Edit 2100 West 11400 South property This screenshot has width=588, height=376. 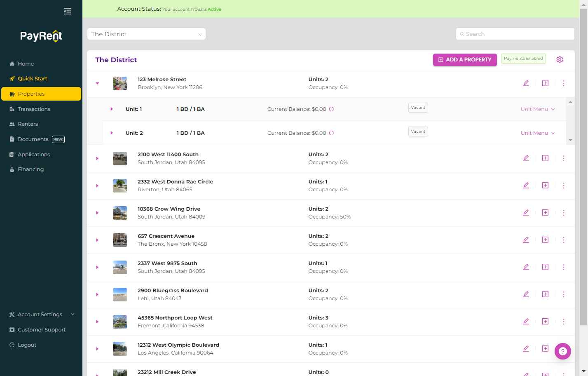coord(526,158)
